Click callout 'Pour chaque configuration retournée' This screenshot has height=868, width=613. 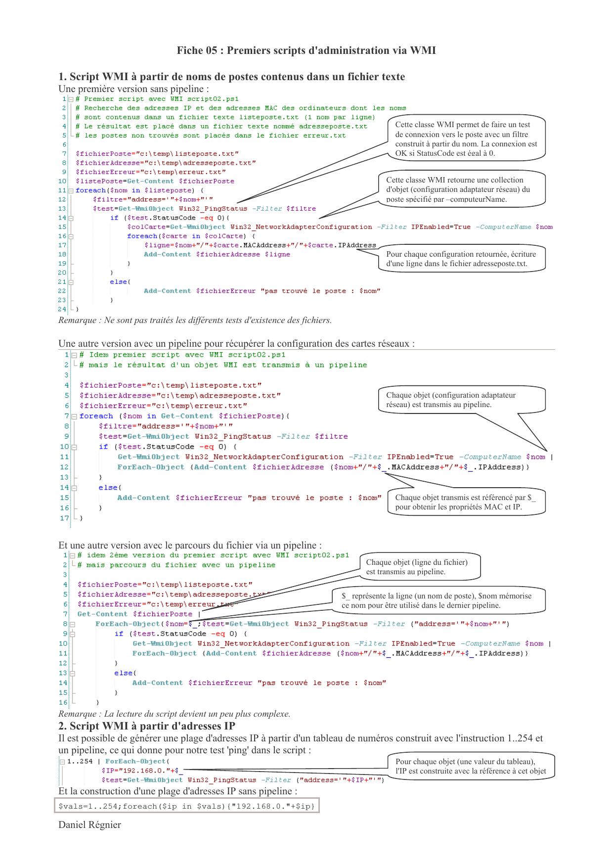point(461,259)
